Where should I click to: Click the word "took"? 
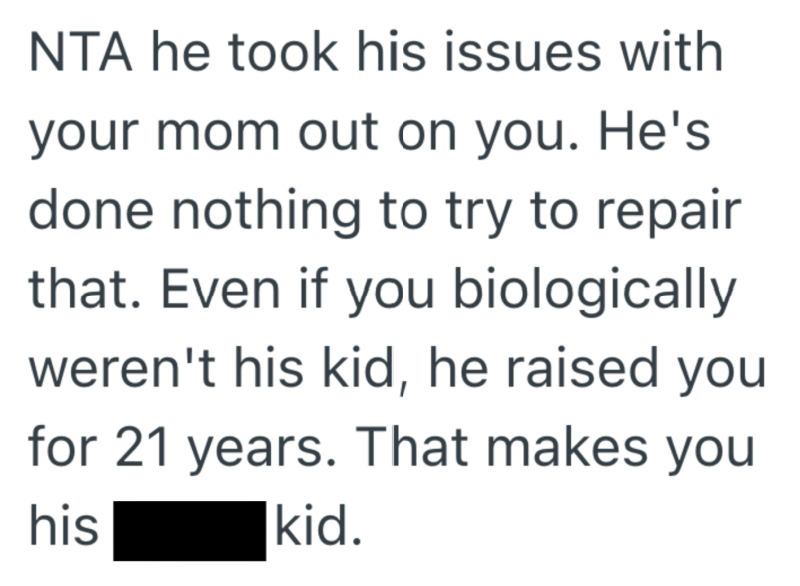(266, 56)
